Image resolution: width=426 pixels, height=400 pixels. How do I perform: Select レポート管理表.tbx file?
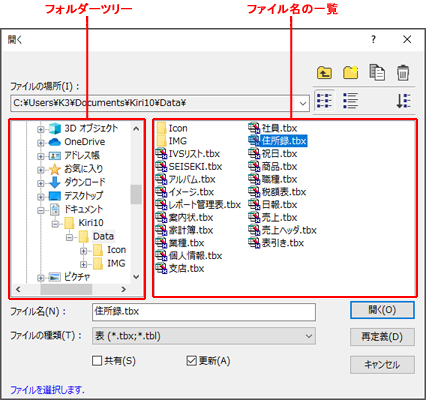pos(198,205)
